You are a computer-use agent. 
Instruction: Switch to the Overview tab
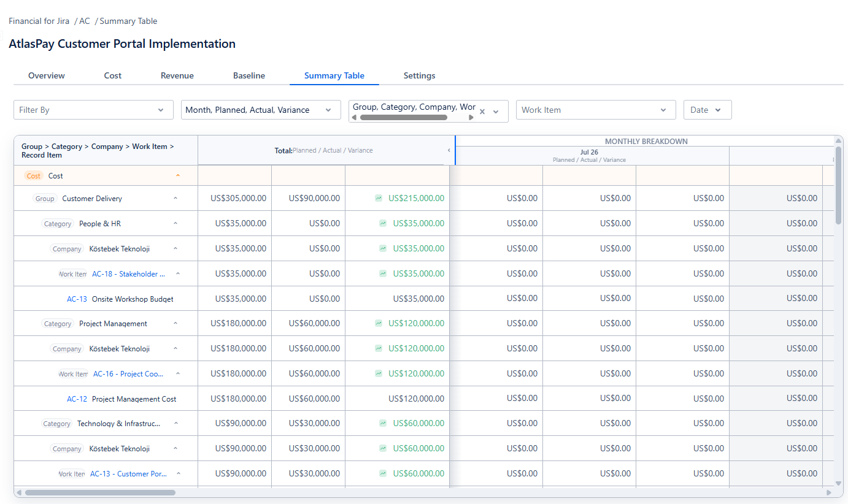47,75
